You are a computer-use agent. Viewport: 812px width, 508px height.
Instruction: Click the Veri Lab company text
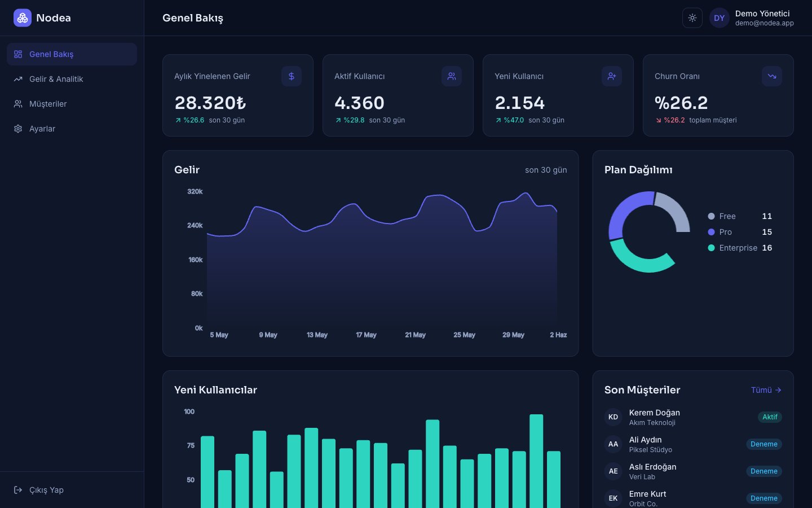pos(642,477)
